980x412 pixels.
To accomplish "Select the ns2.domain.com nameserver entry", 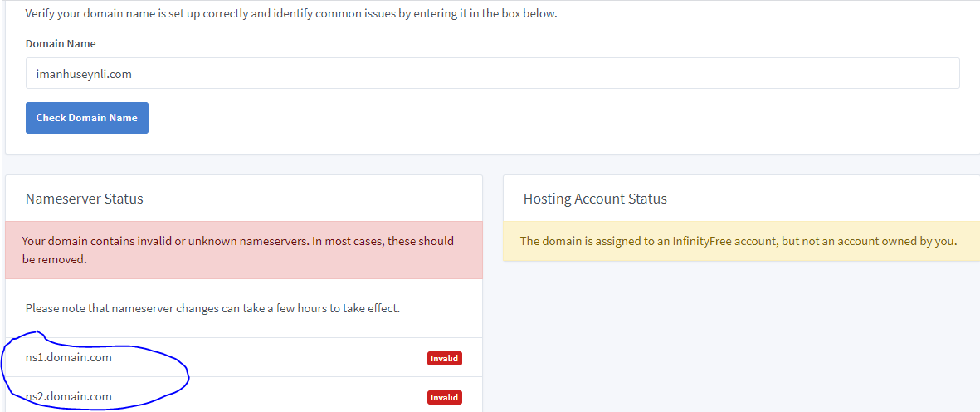I will (x=69, y=396).
